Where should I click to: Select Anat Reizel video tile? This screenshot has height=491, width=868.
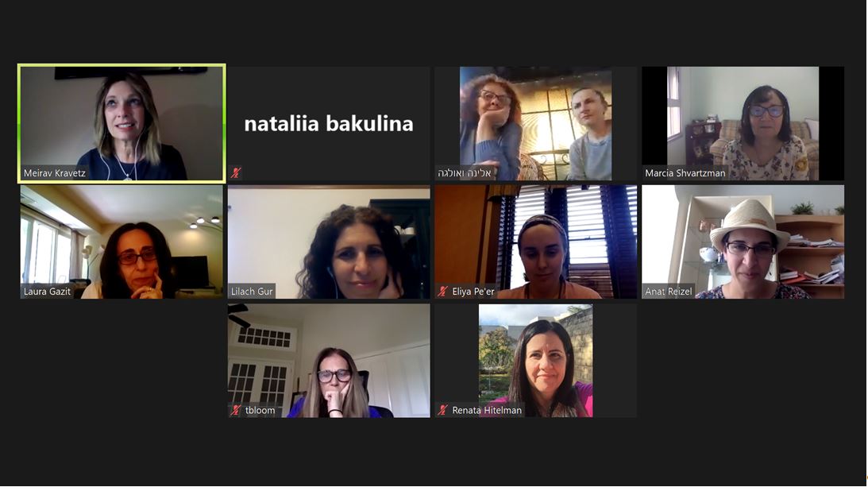[x=743, y=242]
